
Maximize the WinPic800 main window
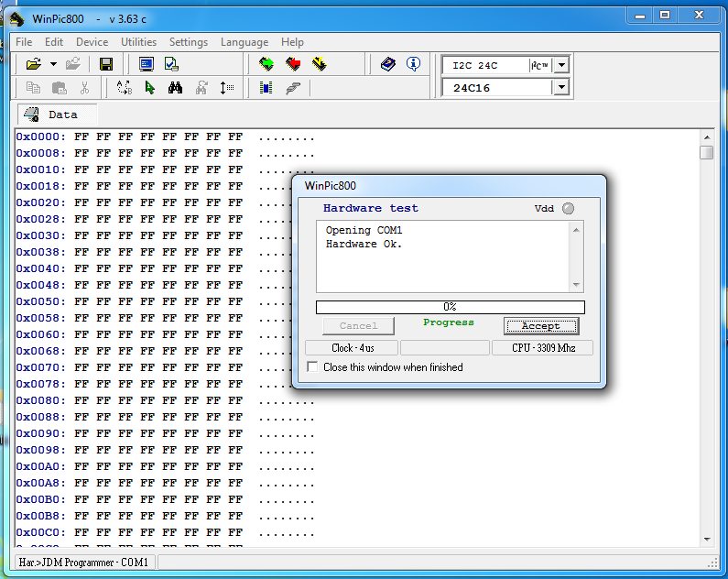click(x=665, y=15)
